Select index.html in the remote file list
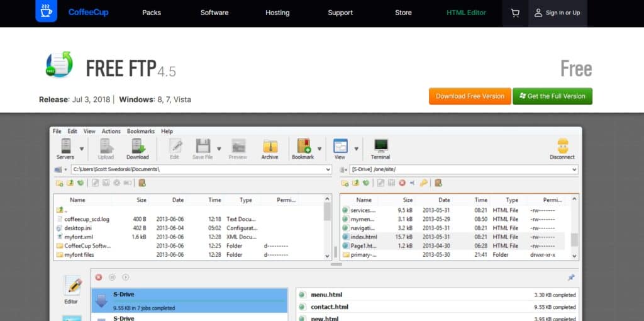 click(x=364, y=237)
